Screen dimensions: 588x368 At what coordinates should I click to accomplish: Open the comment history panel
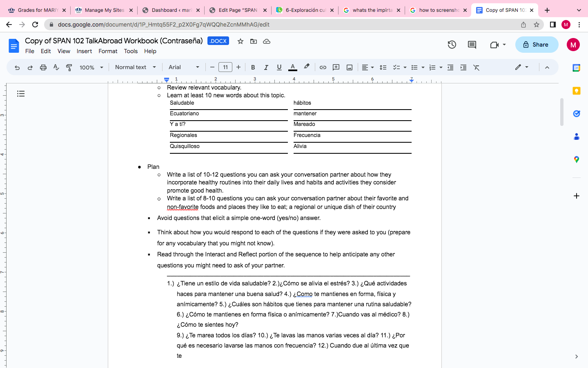[x=472, y=45]
